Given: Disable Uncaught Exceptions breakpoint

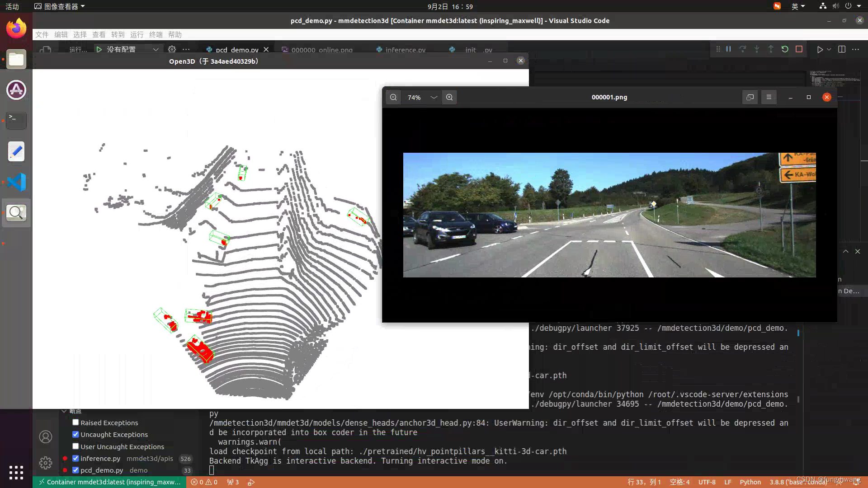Looking at the screenshot, I should click(x=75, y=434).
